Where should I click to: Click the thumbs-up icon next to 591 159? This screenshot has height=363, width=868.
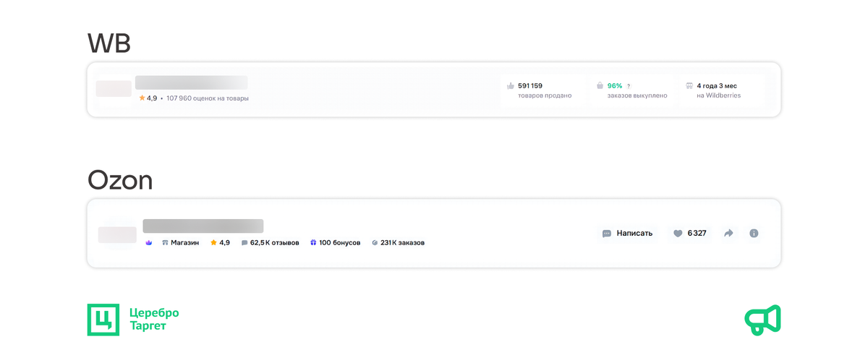pyautogui.click(x=511, y=85)
